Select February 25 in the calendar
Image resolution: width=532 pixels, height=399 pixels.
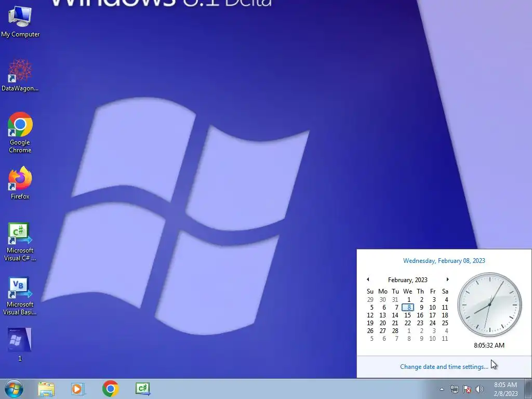pos(445,323)
